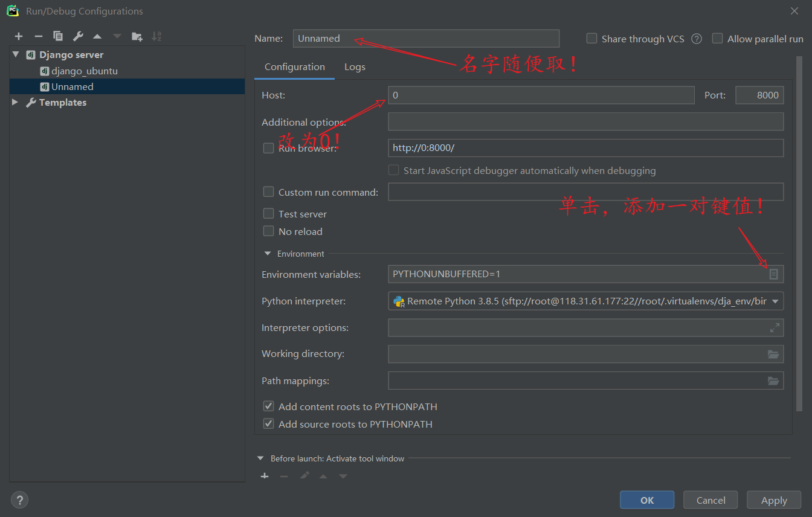Check the No reload option
Screen dimensions: 812x517
point(269,231)
